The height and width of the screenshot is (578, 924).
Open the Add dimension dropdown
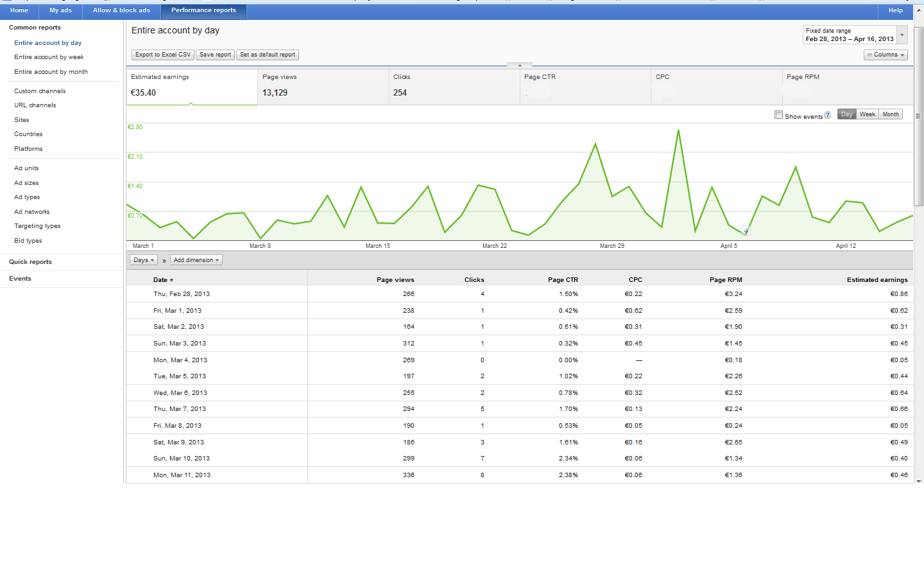(196, 260)
